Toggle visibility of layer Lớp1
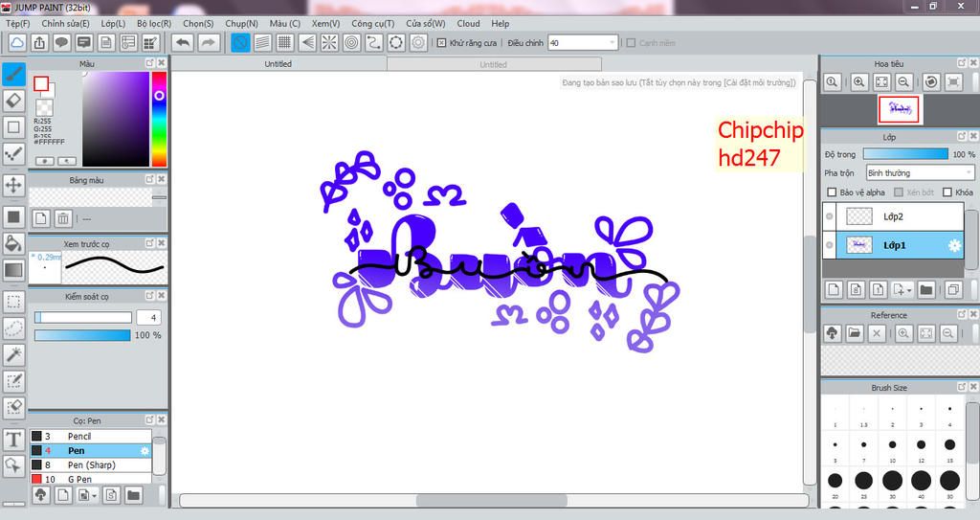 830,245
